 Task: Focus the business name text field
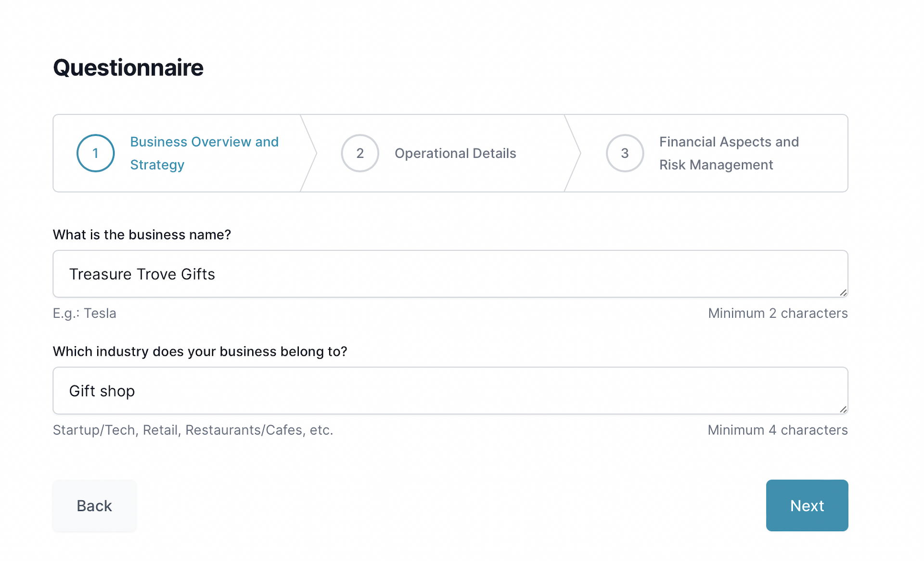450,274
